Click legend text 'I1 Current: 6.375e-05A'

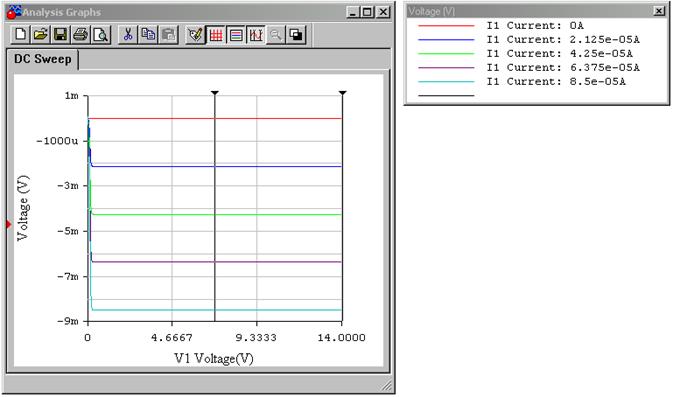click(563, 67)
